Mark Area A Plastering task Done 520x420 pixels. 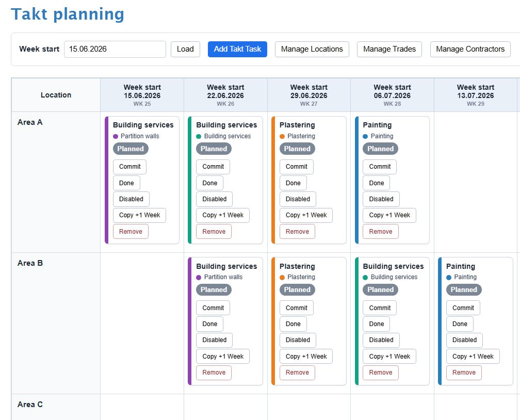point(293,183)
